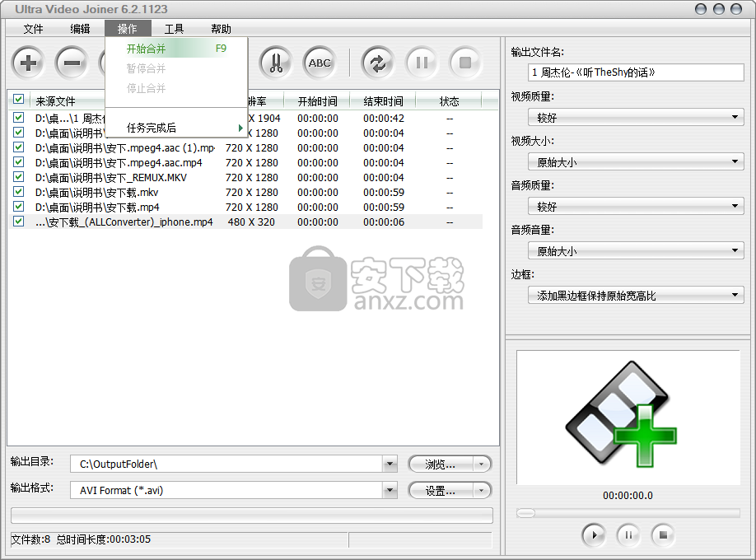
Task: Click the add file plus icon
Action: tap(28, 63)
